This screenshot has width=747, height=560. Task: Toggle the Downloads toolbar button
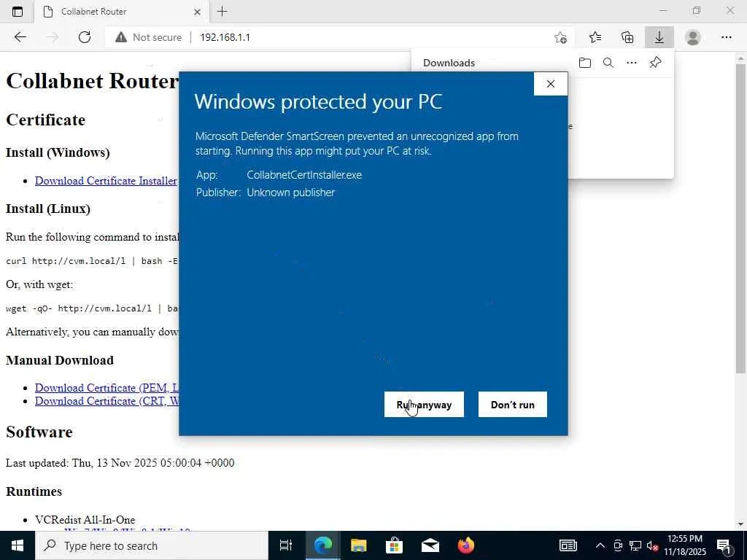(x=659, y=37)
